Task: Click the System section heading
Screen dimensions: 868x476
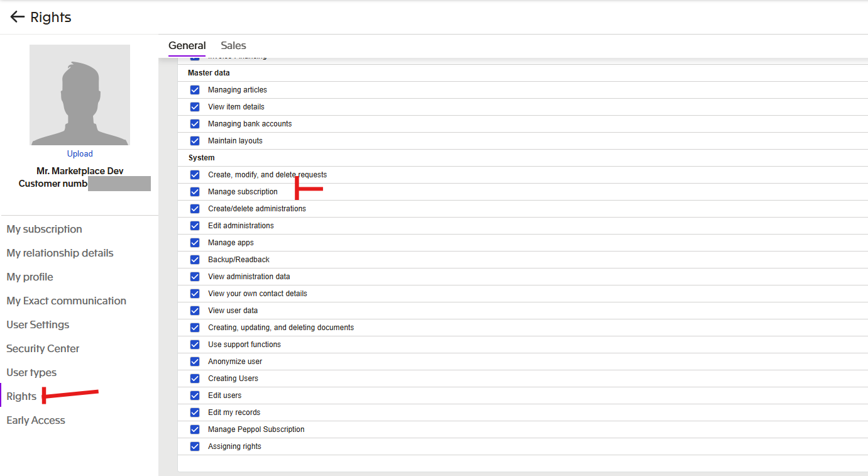Action: pyautogui.click(x=201, y=158)
